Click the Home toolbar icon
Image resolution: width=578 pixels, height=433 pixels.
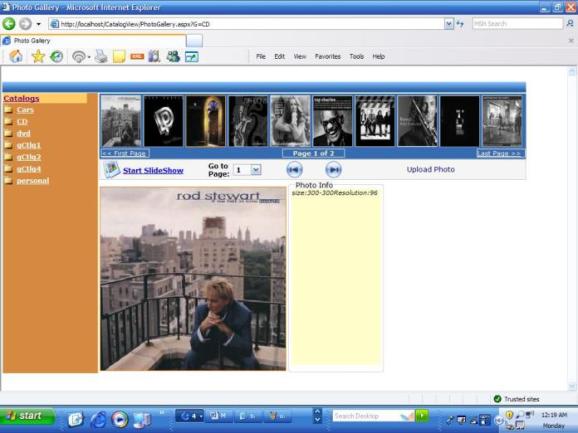coord(16,56)
